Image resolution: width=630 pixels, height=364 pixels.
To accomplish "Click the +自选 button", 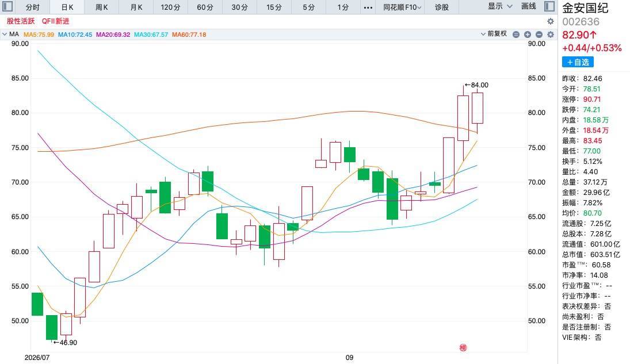I will pos(578,62).
